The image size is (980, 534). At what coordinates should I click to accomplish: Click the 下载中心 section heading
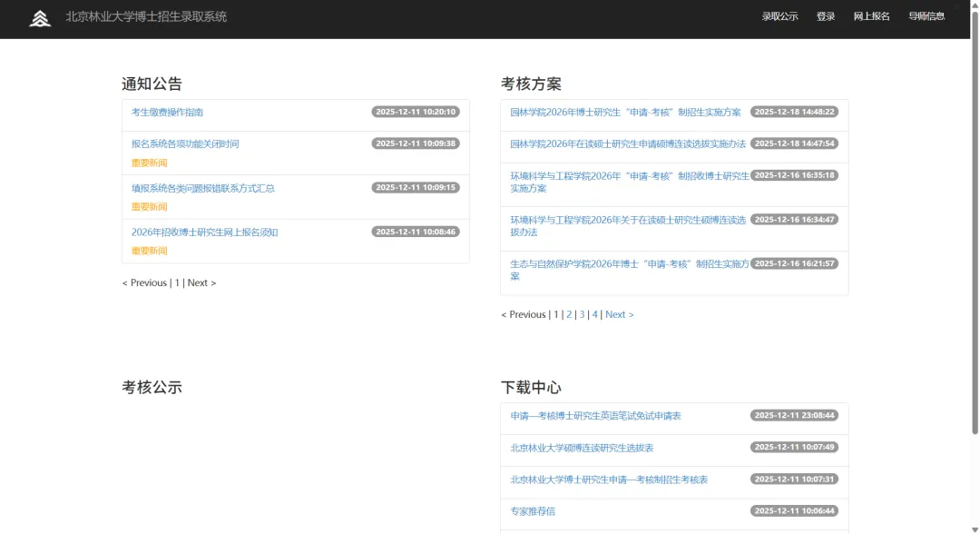click(x=531, y=387)
